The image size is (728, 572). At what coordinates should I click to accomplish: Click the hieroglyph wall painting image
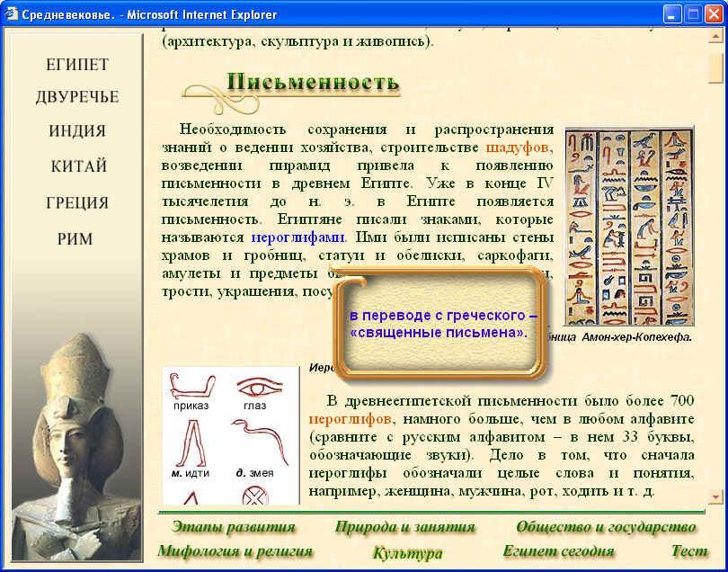click(629, 226)
